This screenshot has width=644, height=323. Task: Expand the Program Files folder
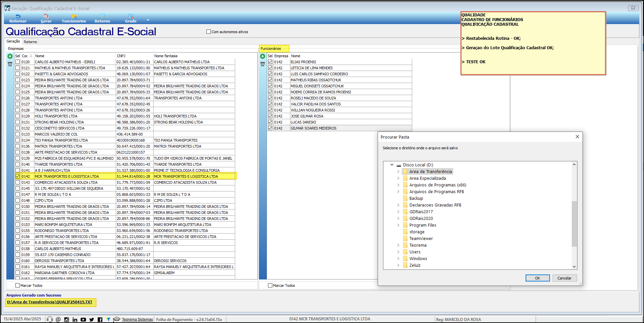(398, 225)
